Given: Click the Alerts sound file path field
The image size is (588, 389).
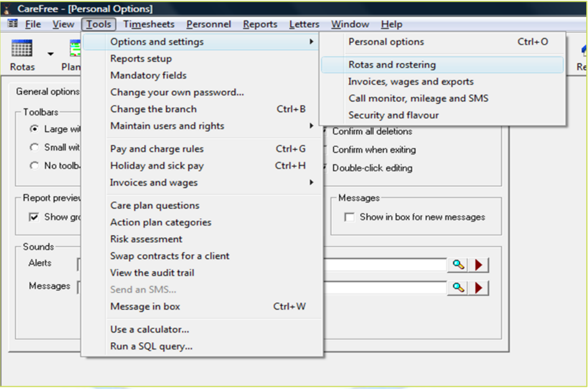Looking at the screenshot, I should (384, 265).
